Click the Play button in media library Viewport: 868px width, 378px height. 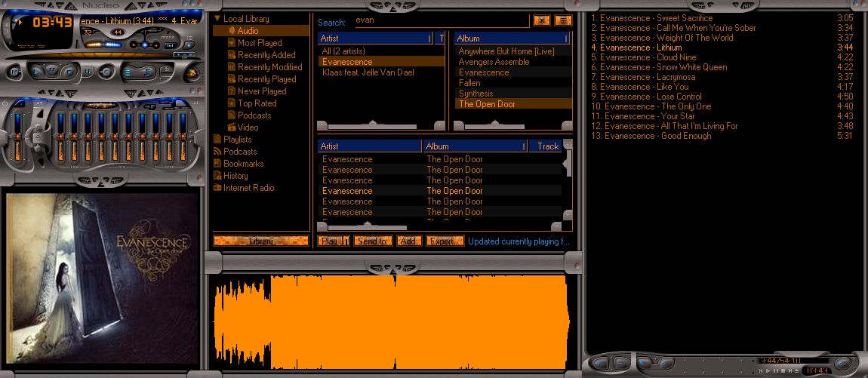point(330,241)
